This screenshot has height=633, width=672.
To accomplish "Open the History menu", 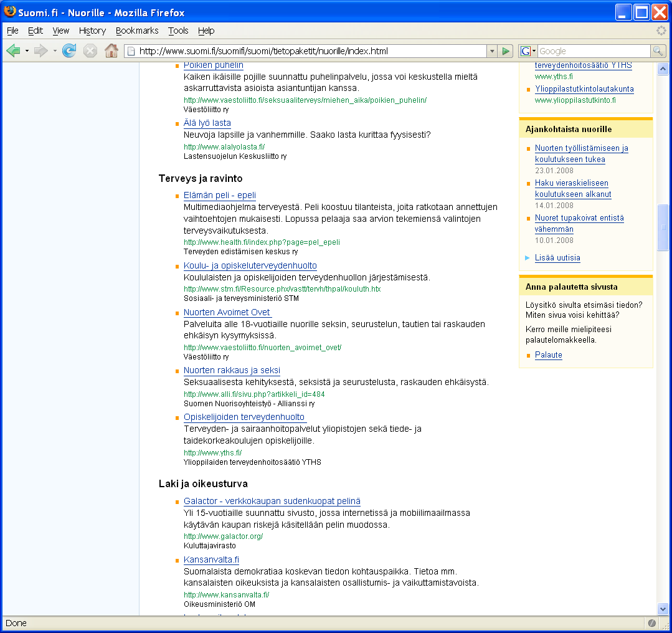I will [92, 31].
